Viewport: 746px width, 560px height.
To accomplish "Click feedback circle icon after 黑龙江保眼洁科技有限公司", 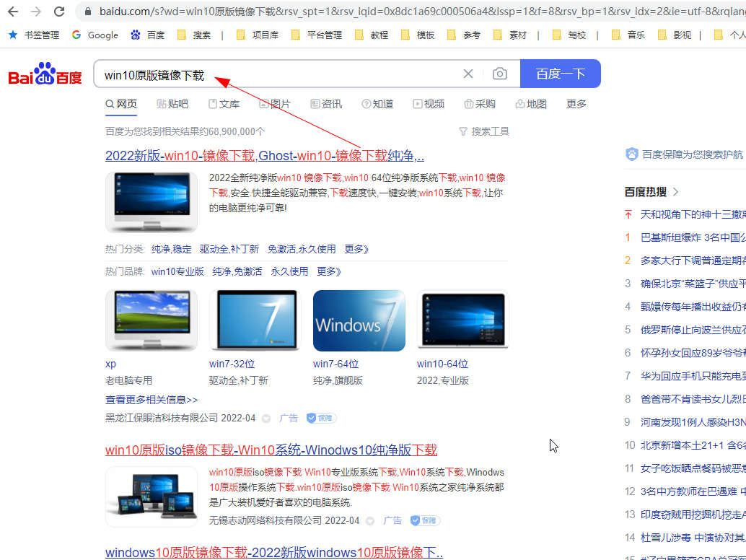I will point(266,419).
